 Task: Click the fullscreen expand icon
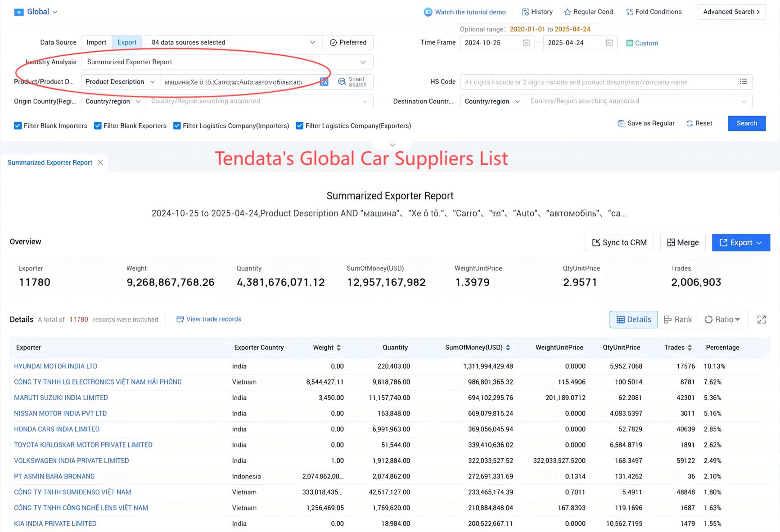tap(762, 319)
